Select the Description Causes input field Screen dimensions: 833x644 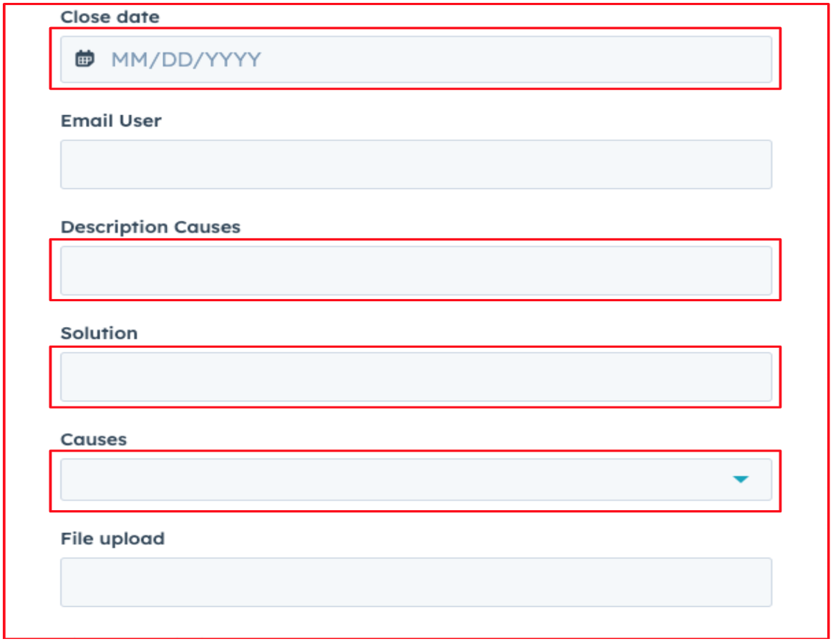coord(416,270)
